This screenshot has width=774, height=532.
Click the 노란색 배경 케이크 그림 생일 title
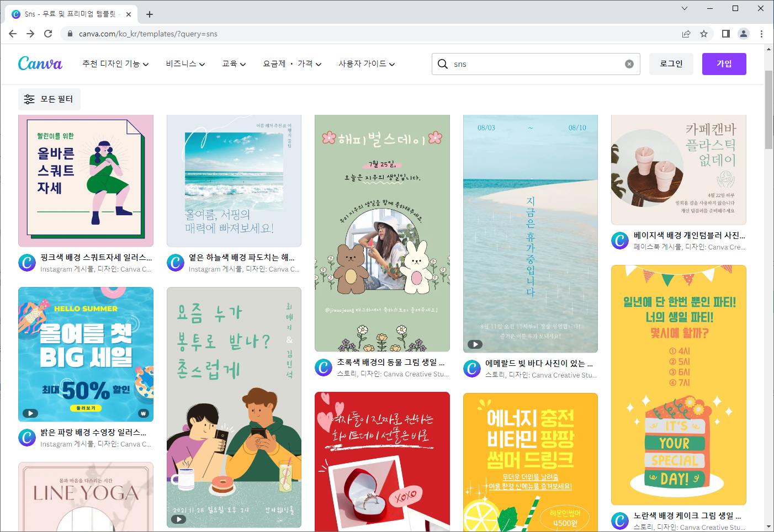(687, 515)
